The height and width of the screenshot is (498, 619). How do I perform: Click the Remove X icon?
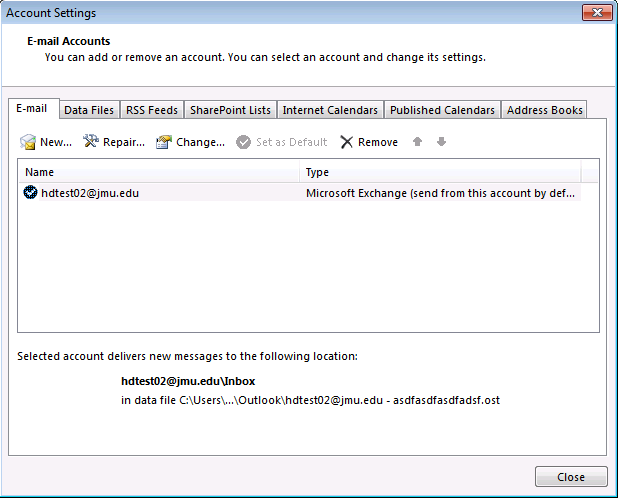[x=346, y=142]
